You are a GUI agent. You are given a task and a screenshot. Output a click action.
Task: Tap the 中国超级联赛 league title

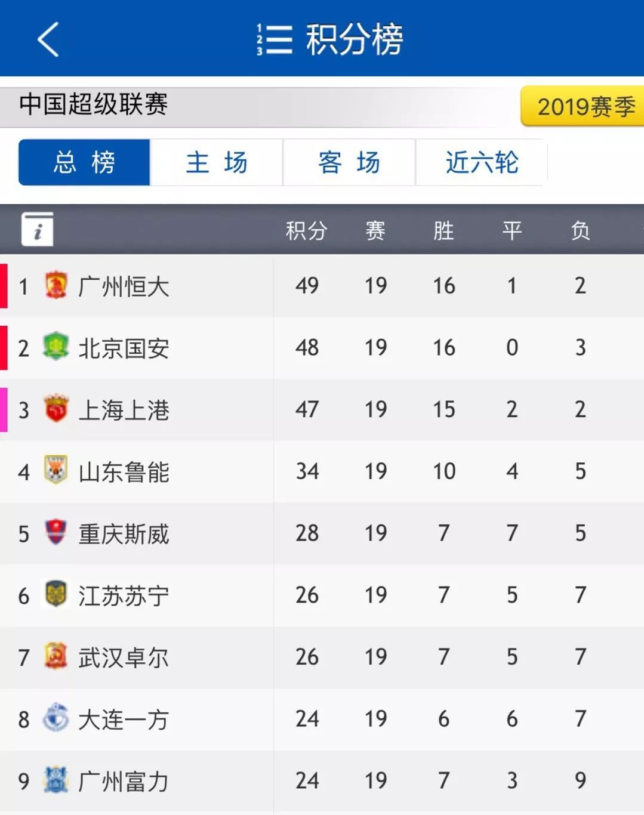[93, 104]
